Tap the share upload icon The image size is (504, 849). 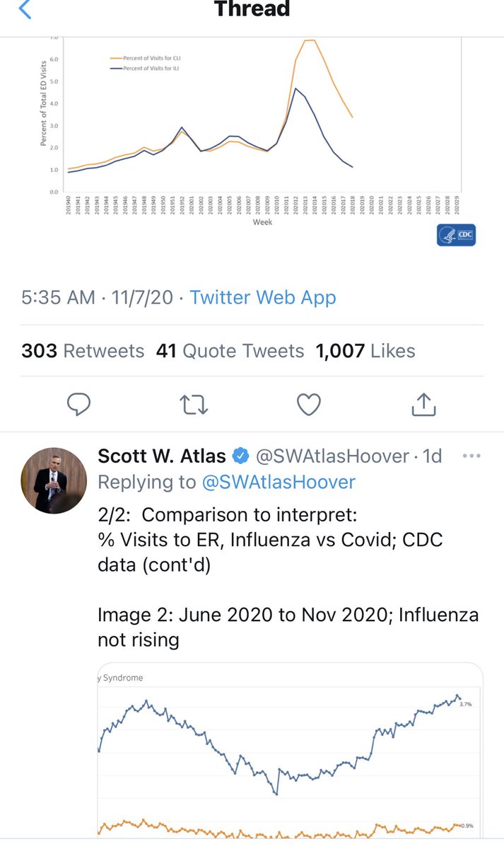coord(422,405)
